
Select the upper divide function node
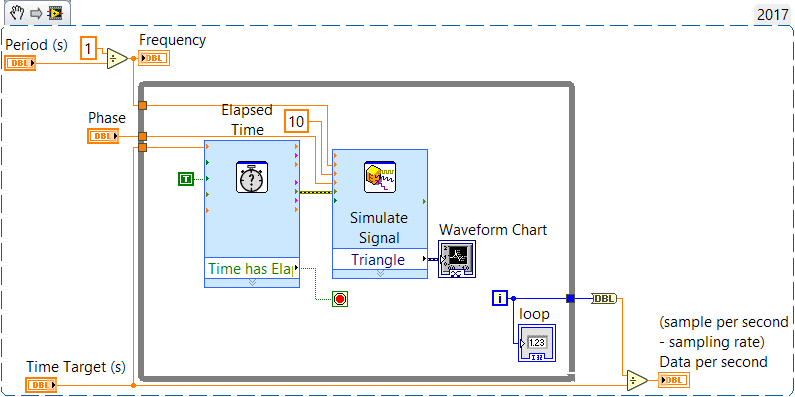tap(117, 59)
